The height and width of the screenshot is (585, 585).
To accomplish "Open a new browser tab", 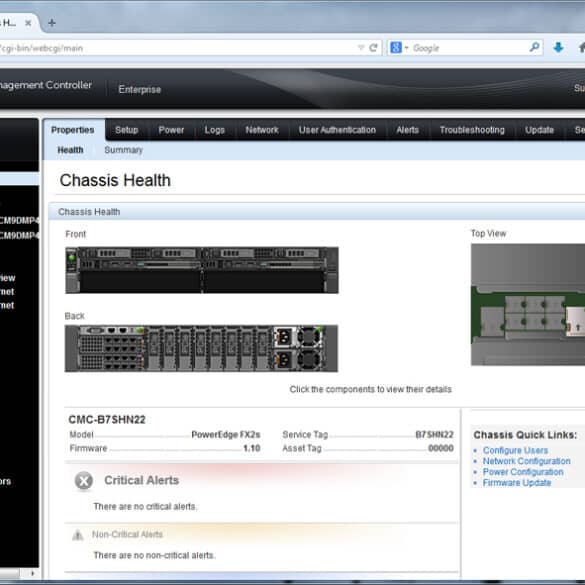I will [x=52, y=23].
